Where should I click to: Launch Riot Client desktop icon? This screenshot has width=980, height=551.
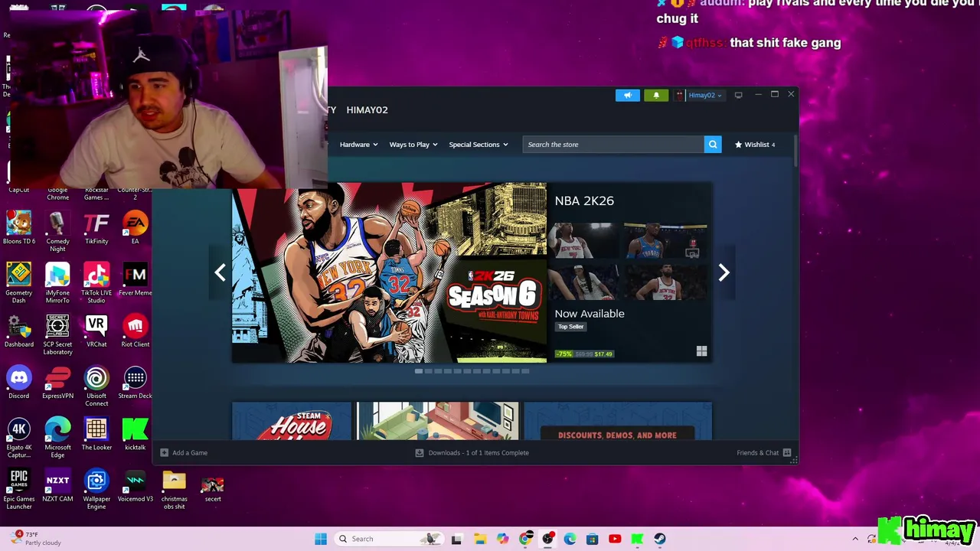(x=135, y=331)
